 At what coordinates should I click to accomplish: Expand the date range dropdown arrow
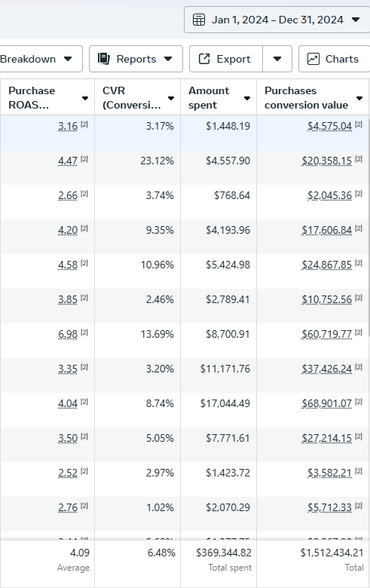point(356,20)
